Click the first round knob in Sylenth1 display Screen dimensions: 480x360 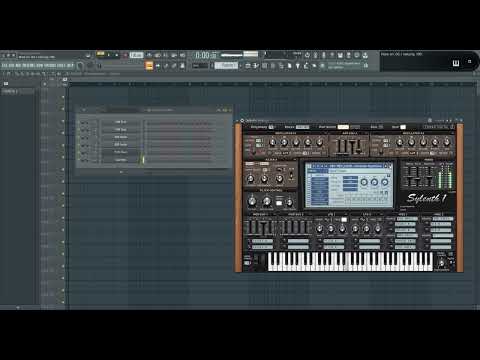(364, 182)
